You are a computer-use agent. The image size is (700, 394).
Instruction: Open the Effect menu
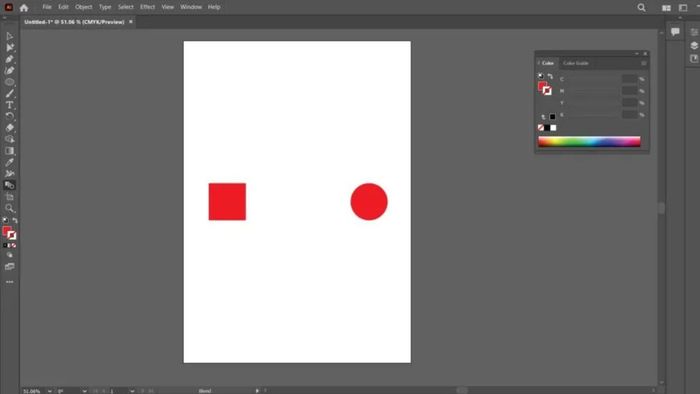[147, 7]
